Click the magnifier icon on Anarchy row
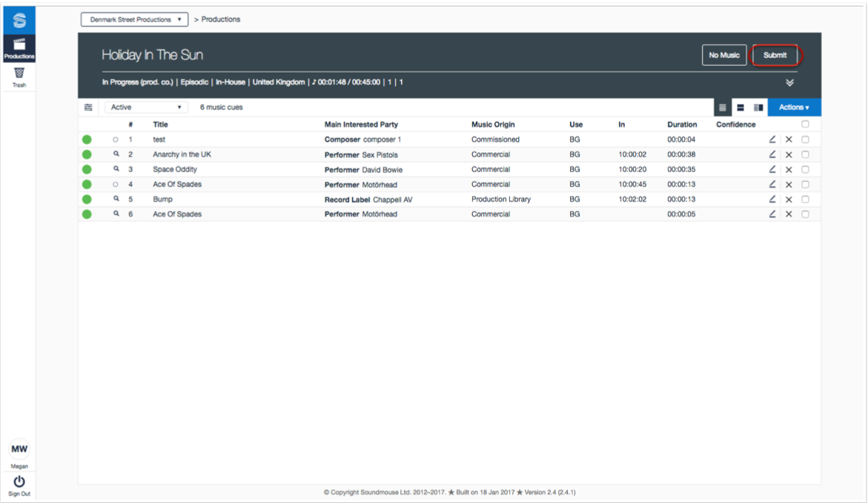The height and width of the screenshot is (503, 868). point(116,154)
